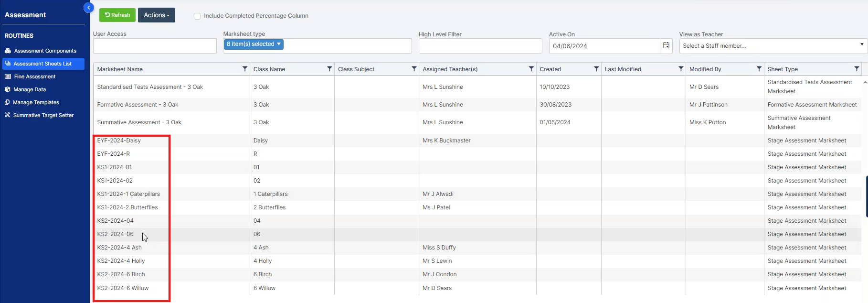Open Assessment Components in the sidebar
This screenshot has height=303, width=868.
pyautogui.click(x=45, y=51)
